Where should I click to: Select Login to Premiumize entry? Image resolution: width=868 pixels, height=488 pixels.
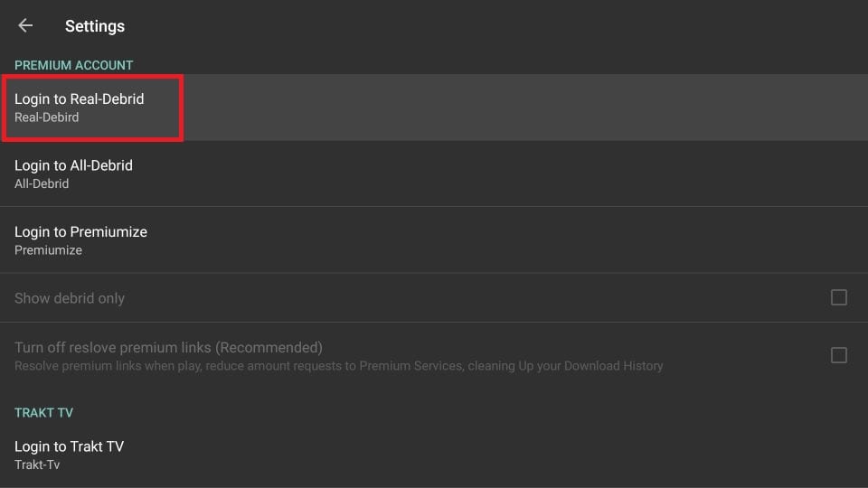[434, 240]
